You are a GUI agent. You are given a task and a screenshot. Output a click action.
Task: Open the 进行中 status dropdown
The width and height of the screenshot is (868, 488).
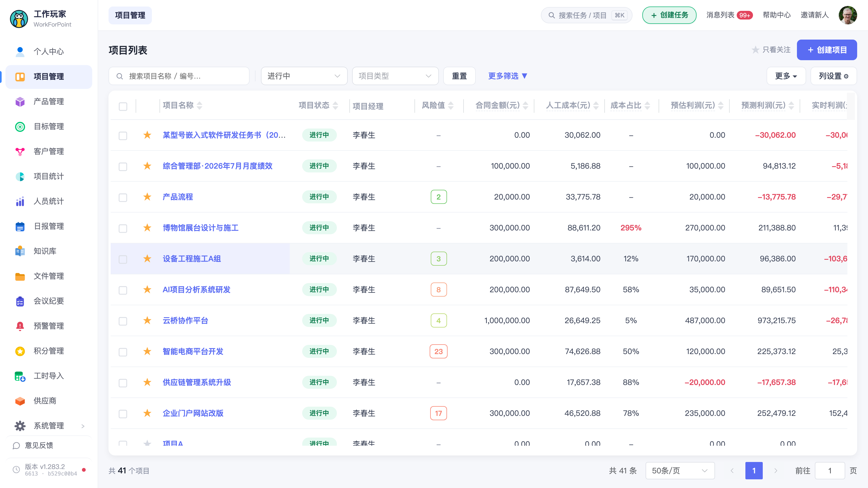(x=304, y=76)
